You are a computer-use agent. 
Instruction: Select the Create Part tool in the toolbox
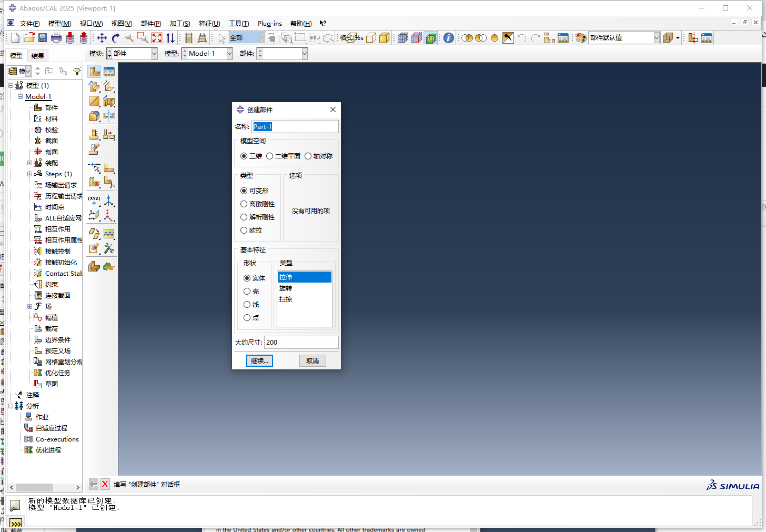[94, 71]
